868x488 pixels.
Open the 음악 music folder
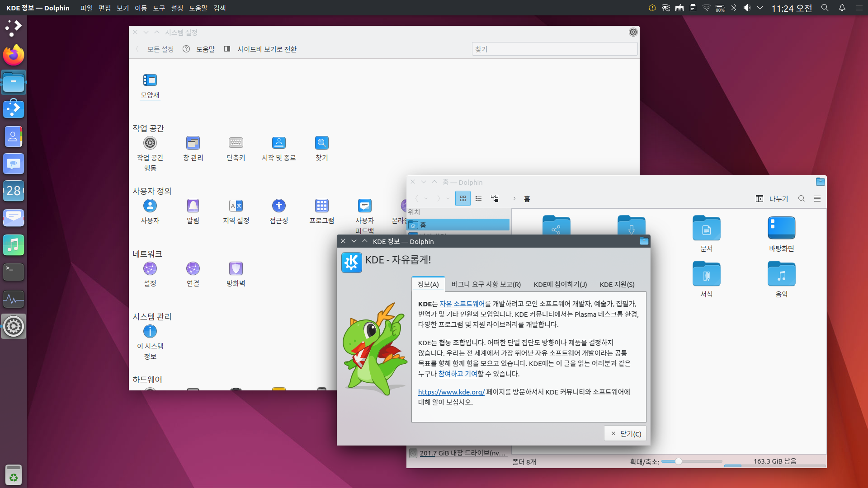coord(781,275)
